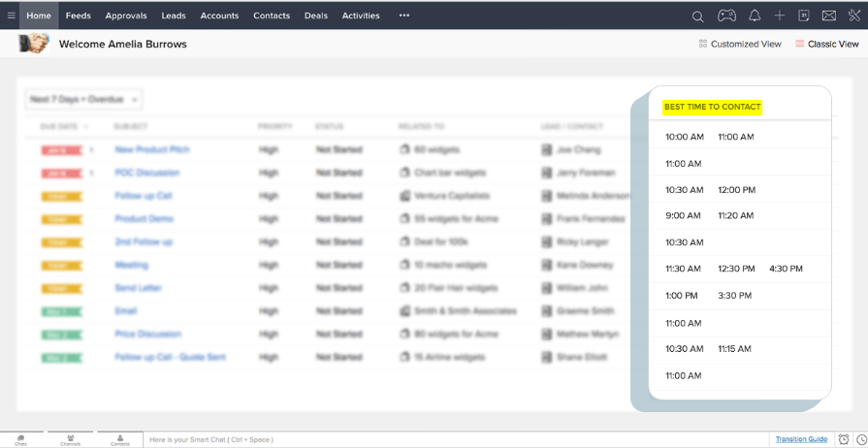This screenshot has height=448, width=868.
Task: Open the mail envelope icon
Action: pyautogui.click(x=828, y=16)
